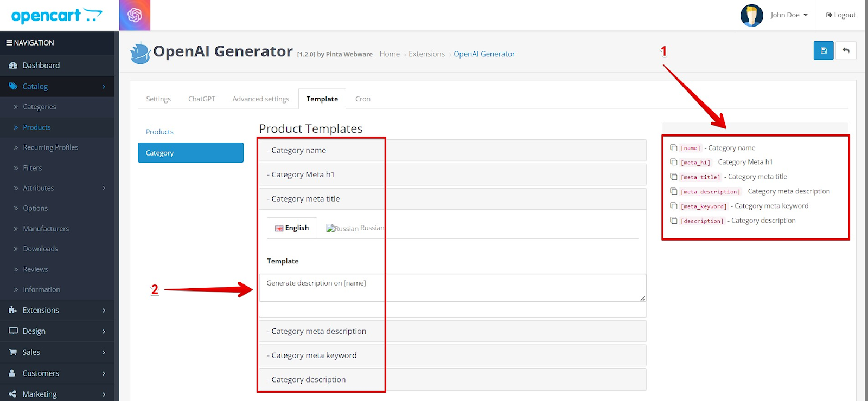Collapse the Catalog menu chevron
This screenshot has width=868, height=401.
click(104, 87)
